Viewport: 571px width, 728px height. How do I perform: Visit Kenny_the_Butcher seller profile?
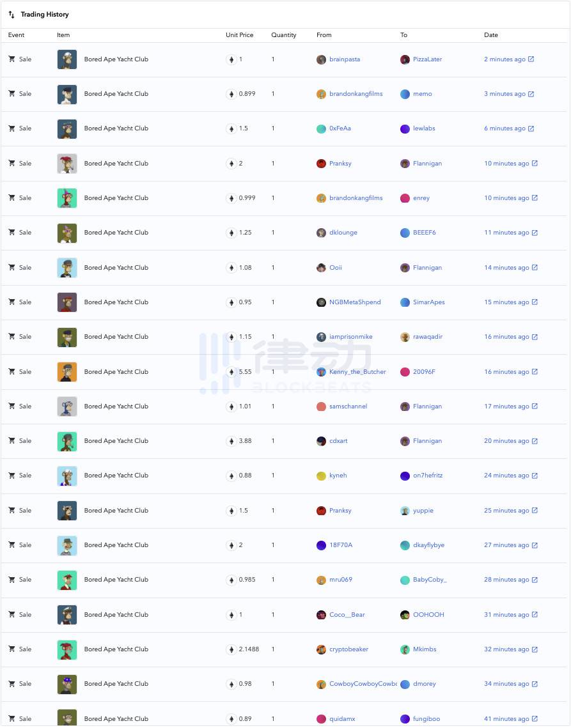tap(357, 372)
